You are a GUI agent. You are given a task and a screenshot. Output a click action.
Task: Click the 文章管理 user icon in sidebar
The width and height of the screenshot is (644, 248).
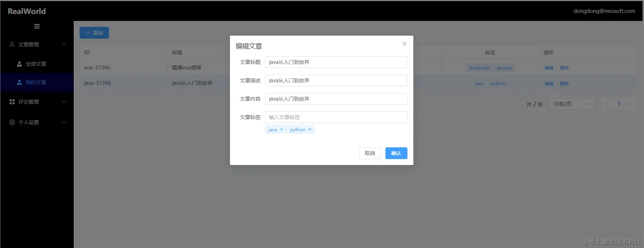click(12, 44)
